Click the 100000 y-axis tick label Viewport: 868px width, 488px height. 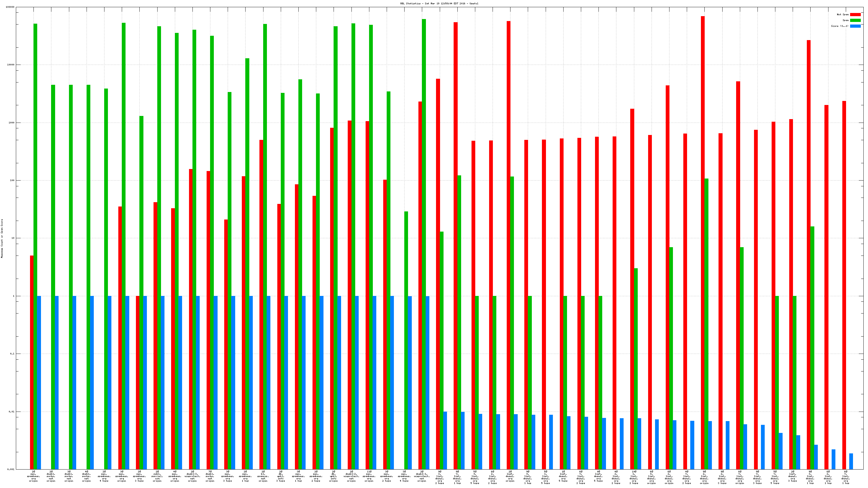click(x=10, y=7)
